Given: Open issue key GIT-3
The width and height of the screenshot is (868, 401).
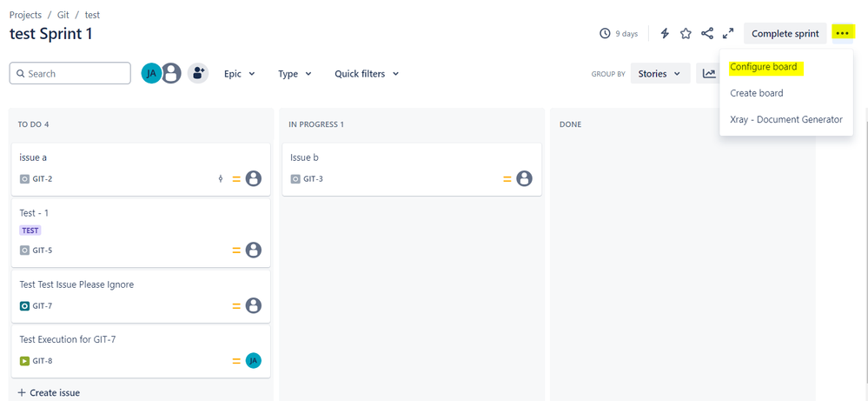Looking at the screenshot, I should tap(313, 179).
